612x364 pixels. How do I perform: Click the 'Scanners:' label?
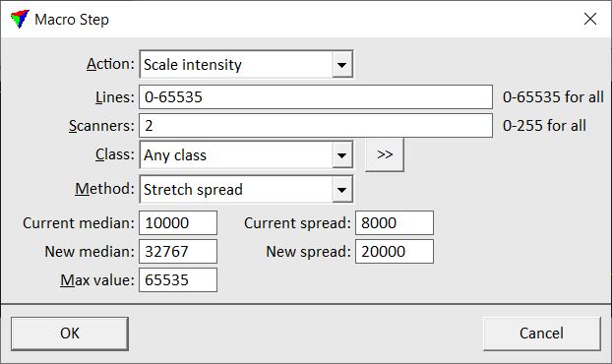point(101,126)
